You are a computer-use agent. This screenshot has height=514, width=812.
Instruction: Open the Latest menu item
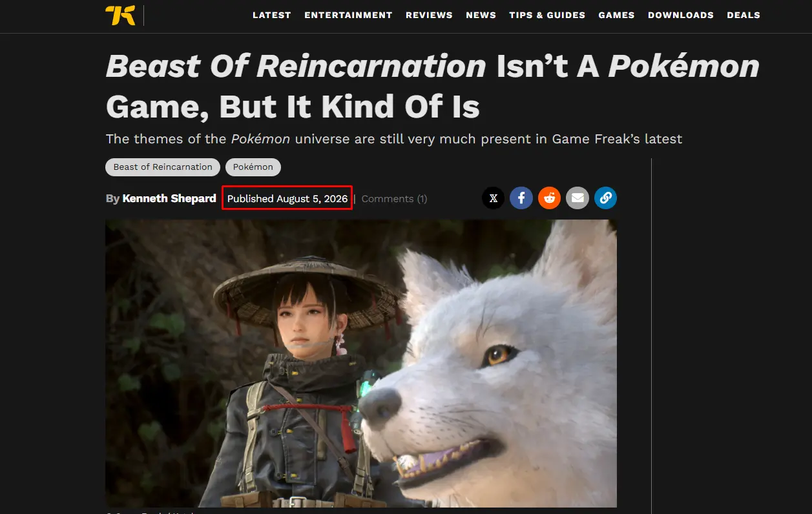[x=272, y=15]
